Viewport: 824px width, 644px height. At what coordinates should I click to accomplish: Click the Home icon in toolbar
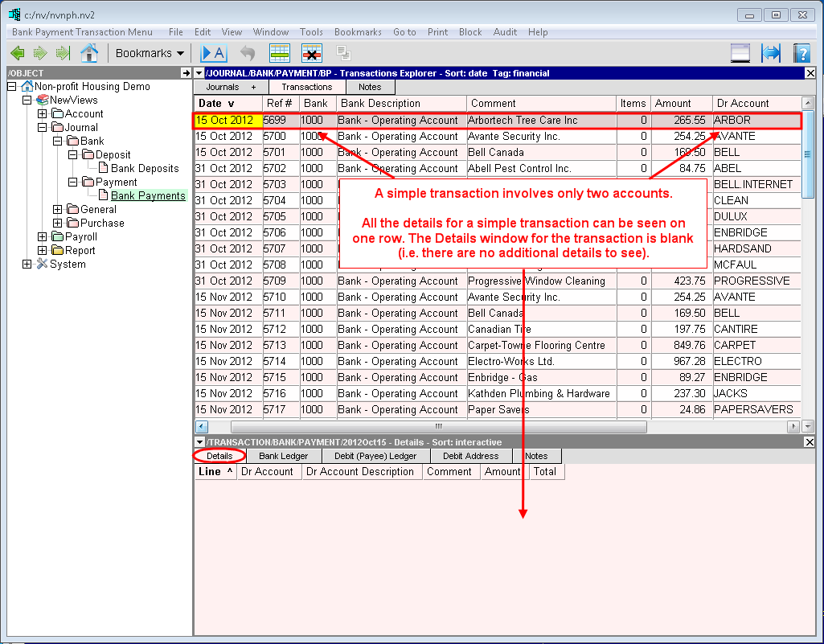tap(89, 54)
